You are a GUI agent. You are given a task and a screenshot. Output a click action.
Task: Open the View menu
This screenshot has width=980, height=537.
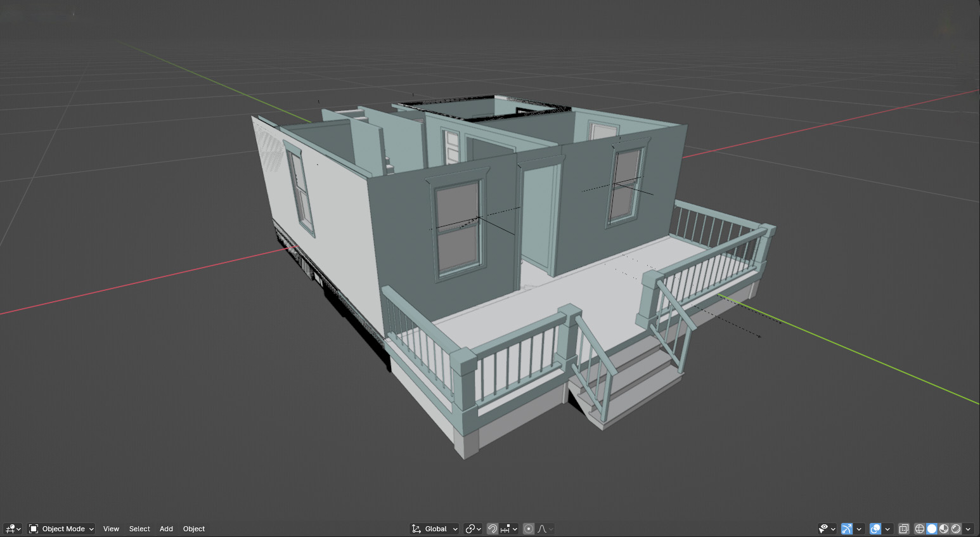[111, 529]
